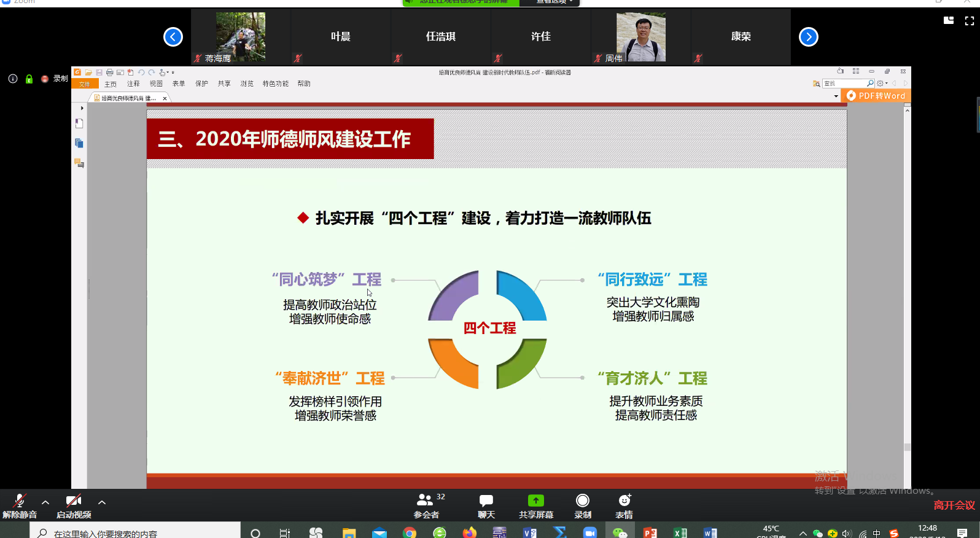
Task: Switch to the 主页 ribbon tab
Action: tap(111, 84)
